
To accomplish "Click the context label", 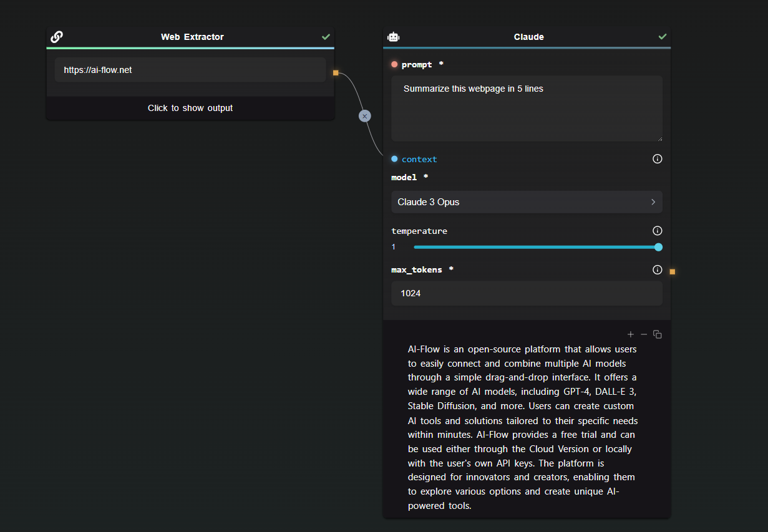I will pyautogui.click(x=419, y=159).
